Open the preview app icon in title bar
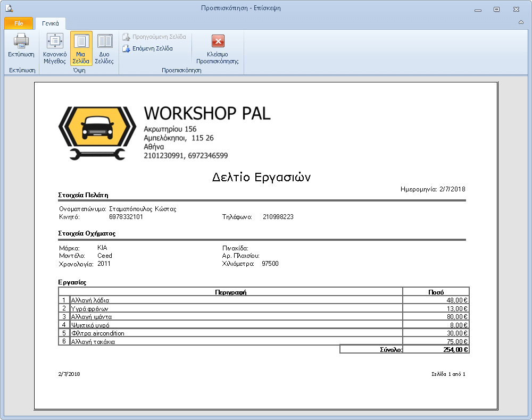Viewport: 532px width, 420px height. [9, 8]
